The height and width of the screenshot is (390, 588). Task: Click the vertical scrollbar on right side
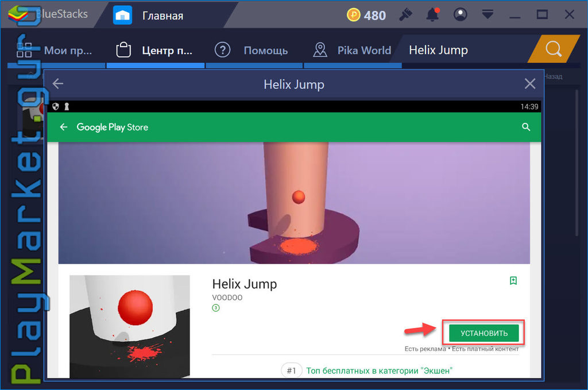point(577,161)
